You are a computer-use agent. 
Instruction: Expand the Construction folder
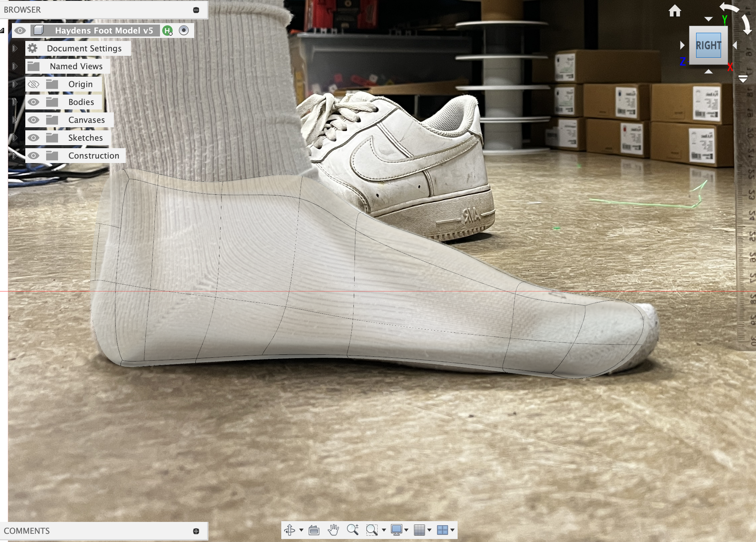tap(15, 156)
